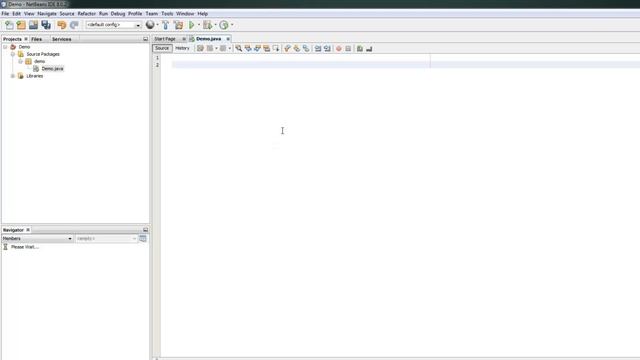The image size is (640, 360).
Task: Expand the Libraries node
Action: pos(13,76)
